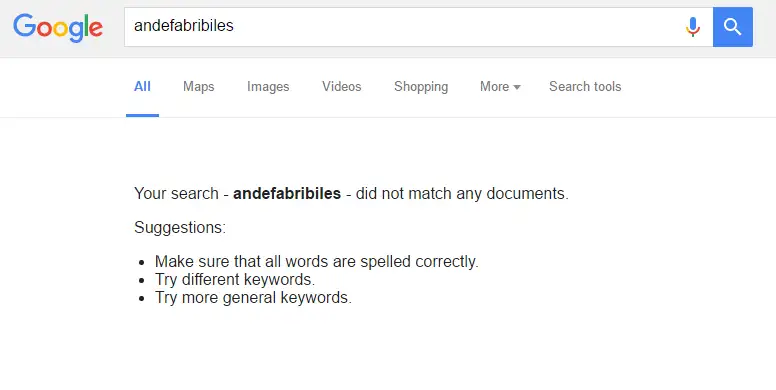The image size is (776, 390).
Task: Click the small arrow beside More
Action: click(x=517, y=87)
